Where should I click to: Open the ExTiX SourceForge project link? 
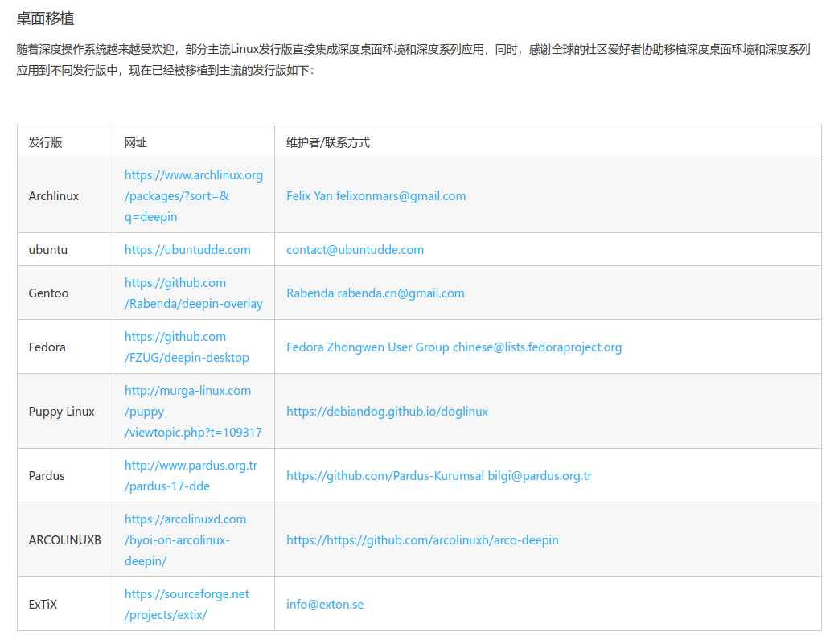point(187,604)
